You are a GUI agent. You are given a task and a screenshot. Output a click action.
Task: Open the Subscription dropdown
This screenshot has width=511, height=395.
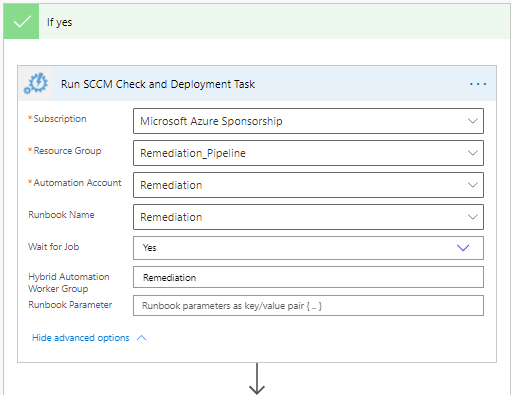pos(308,121)
